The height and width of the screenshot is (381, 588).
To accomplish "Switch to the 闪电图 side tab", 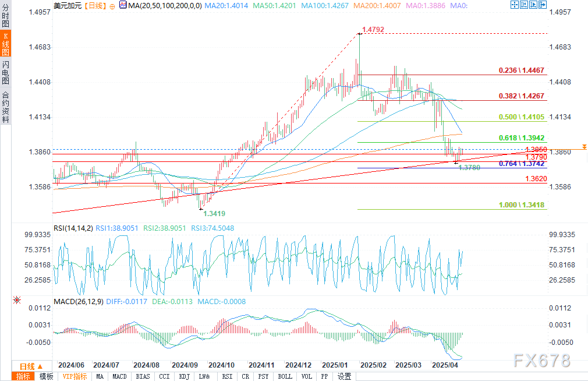I will click(5, 70).
